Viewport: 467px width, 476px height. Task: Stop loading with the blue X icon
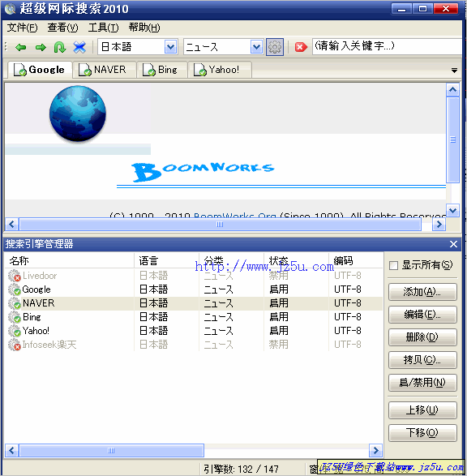[x=79, y=47]
